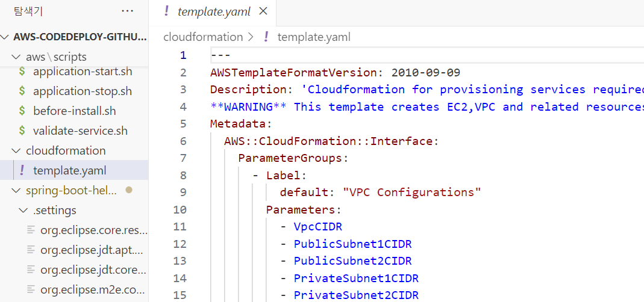Collapse the cloudformation folder chevron
Image resolution: width=644 pixels, height=302 pixels.
tap(16, 150)
